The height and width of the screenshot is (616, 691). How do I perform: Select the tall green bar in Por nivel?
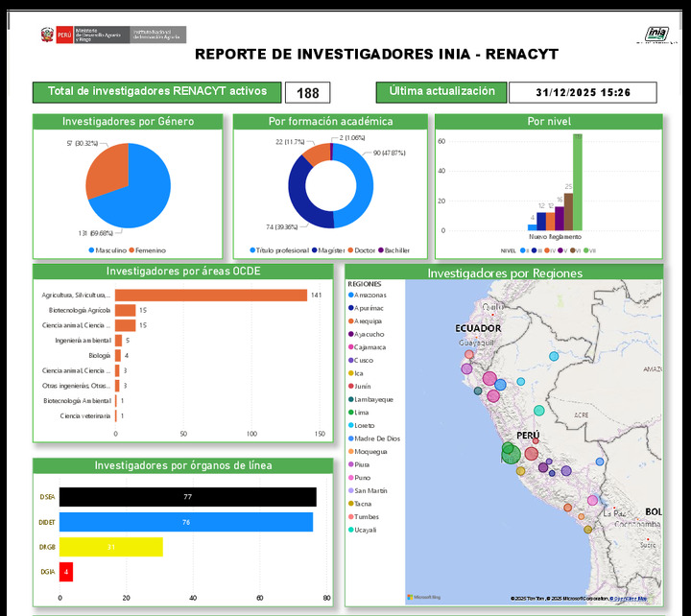click(x=578, y=182)
